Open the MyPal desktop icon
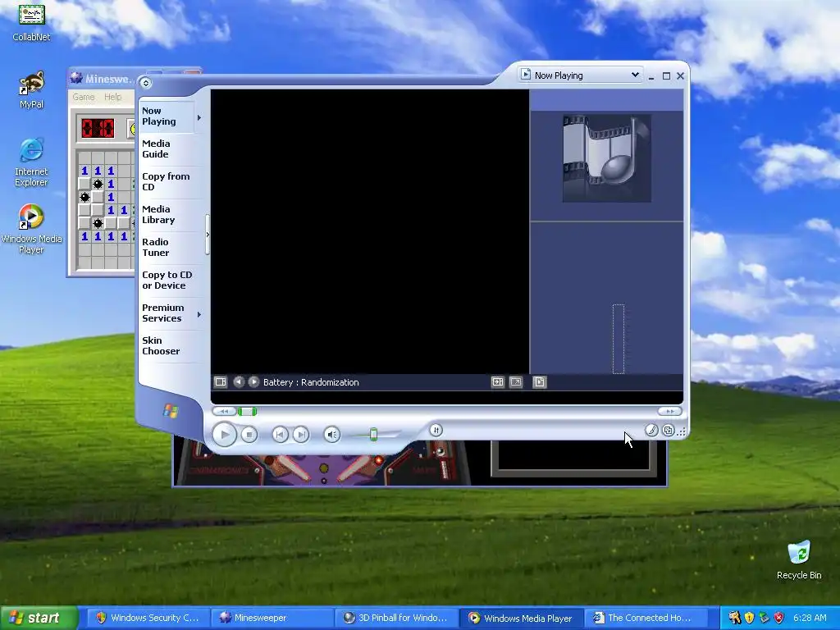The width and height of the screenshot is (840, 630). pos(31,89)
